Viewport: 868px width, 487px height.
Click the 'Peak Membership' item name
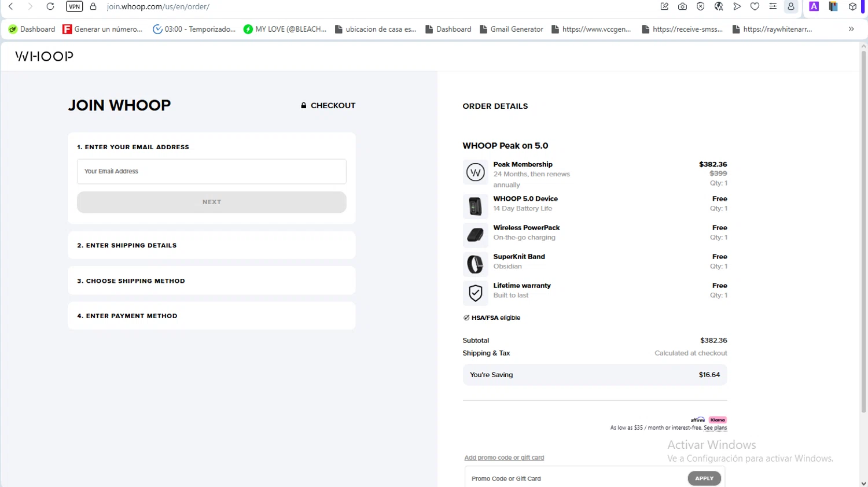tap(523, 164)
